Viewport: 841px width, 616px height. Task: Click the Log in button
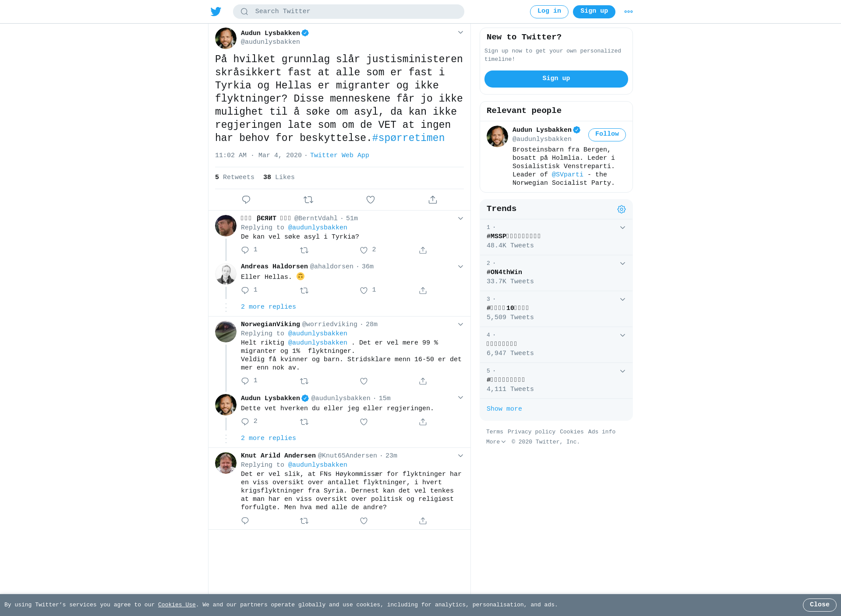tap(549, 12)
